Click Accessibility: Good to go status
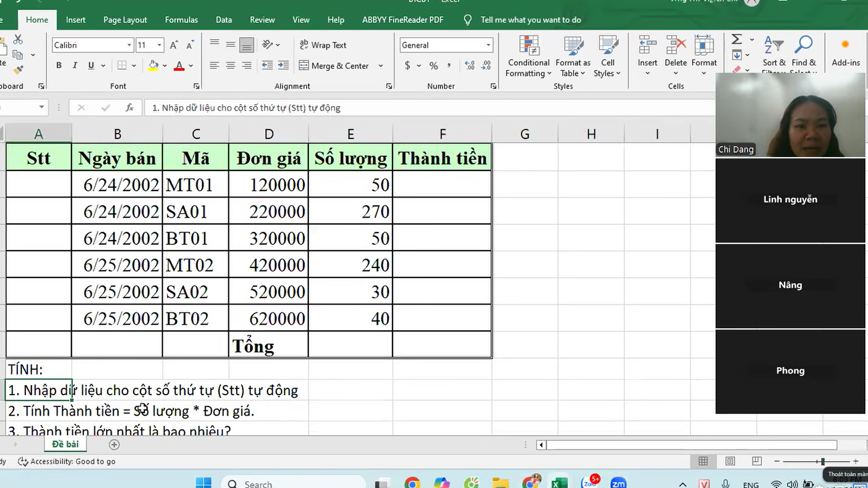Screen dimensions: 868x488 coord(67,461)
